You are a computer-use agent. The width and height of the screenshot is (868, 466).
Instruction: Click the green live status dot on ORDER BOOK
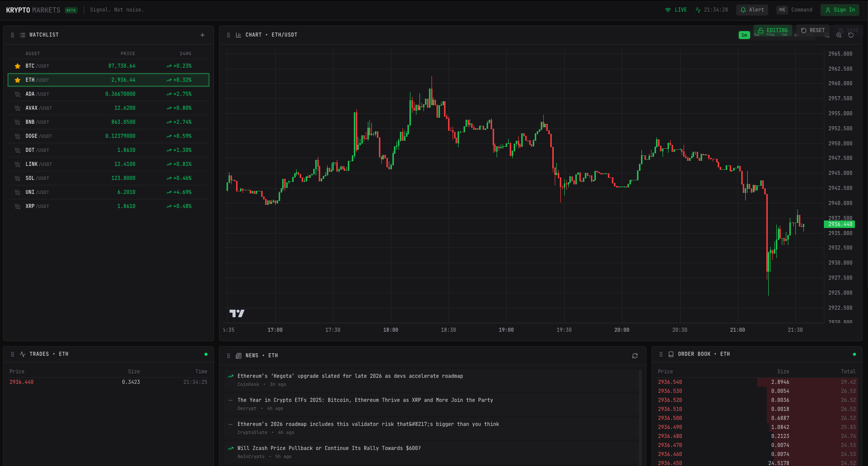click(x=854, y=354)
